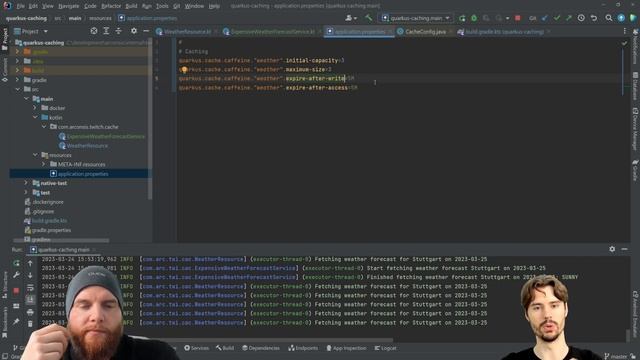Click the wrench icon in Run panel
This screenshot has height=360, width=640.
click(16, 276)
